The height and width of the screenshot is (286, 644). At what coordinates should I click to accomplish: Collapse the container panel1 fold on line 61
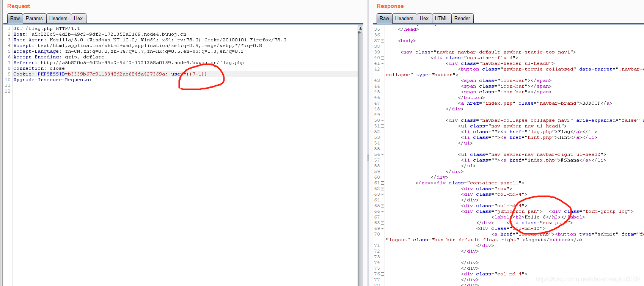pos(382,183)
